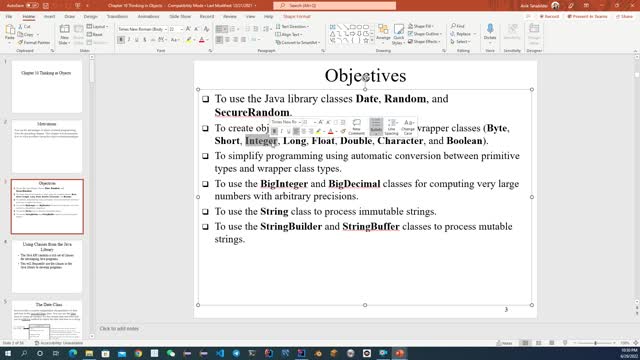Open Quick Styles gallery
The height and width of the screenshot is (360, 640).
(398, 34)
